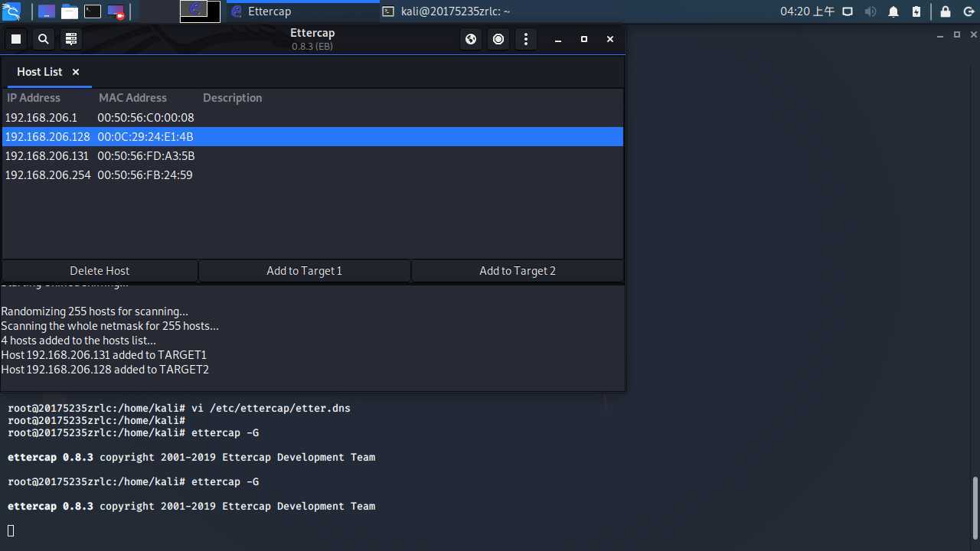Minimize the Ettercap window
The width and height of the screenshot is (980, 551).
click(558, 39)
